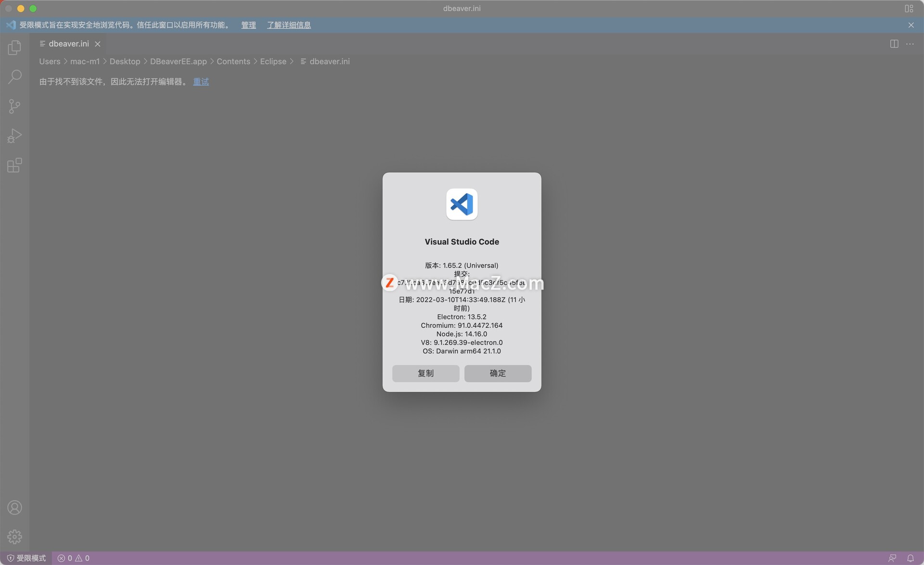This screenshot has width=924, height=565.
Task: Open the Manage gear icon
Action: pyautogui.click(x=14, y=537)
